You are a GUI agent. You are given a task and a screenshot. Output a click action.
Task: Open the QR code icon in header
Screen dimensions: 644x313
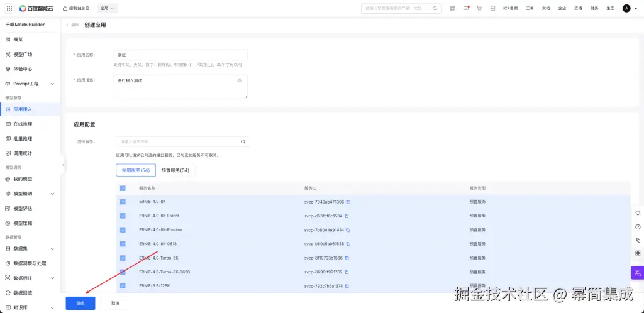(x=453, y=8)
